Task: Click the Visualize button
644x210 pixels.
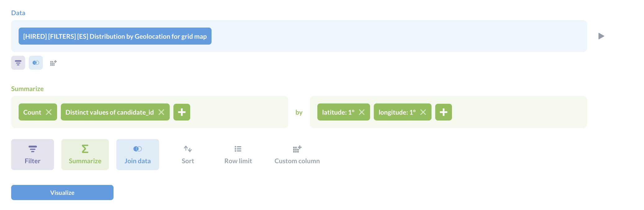Action: tap(62, 193)
